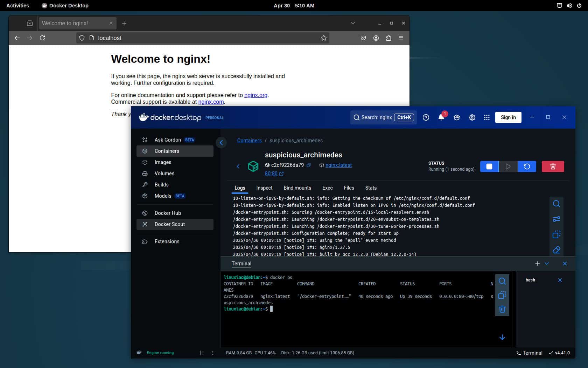Collapse the container detail back arrow
588x368 pixels.
click(238, 166)
